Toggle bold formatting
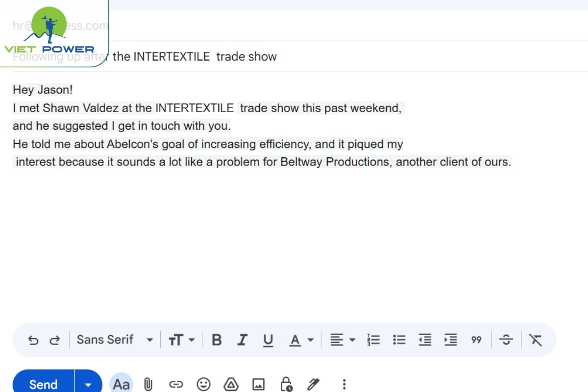Viewport: 588px width, 392px height. pyautogui.click(x=217, y=340)
